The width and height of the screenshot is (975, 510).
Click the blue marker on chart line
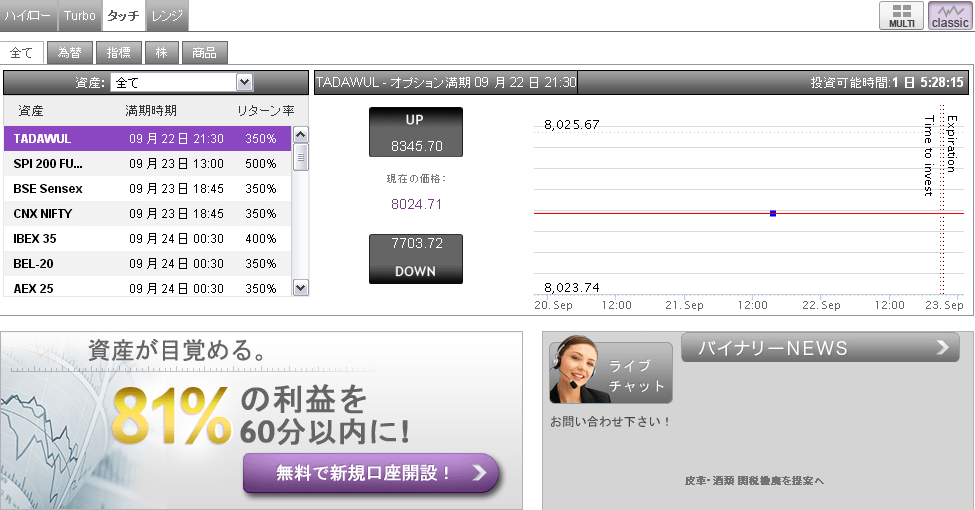(773, 213)
